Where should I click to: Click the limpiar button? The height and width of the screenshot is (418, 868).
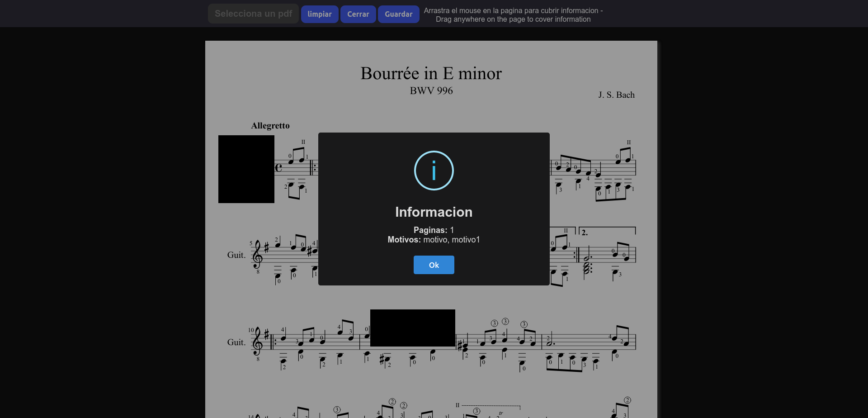pos(320,14)
